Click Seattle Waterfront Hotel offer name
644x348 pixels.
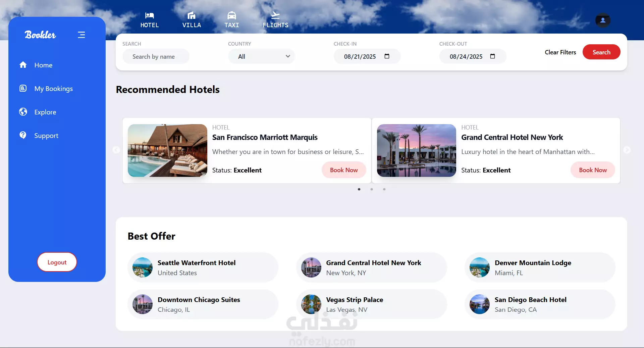click(197, 263)
